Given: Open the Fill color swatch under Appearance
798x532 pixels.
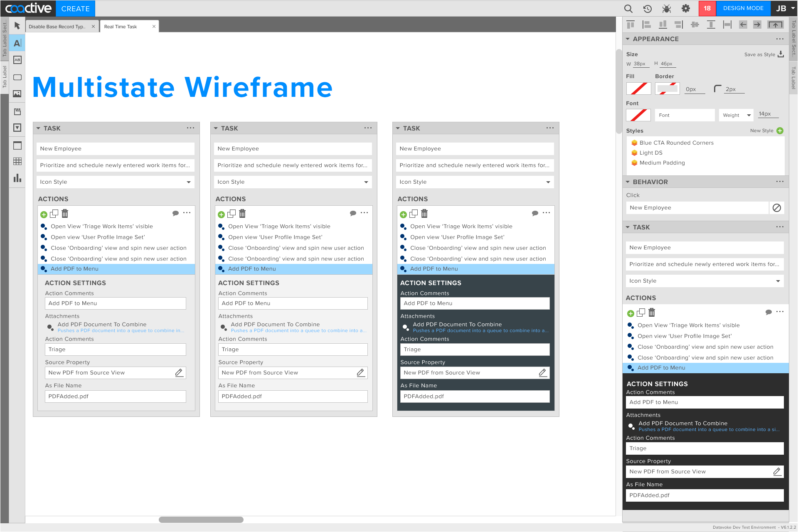Looking at the screenshot, I should 638,88.
